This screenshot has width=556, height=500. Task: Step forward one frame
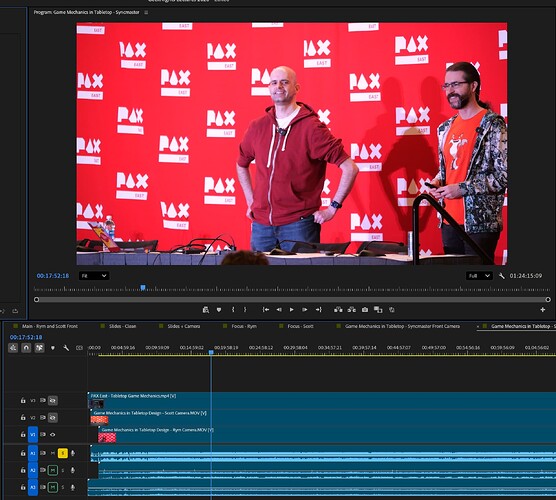(305, 310)
